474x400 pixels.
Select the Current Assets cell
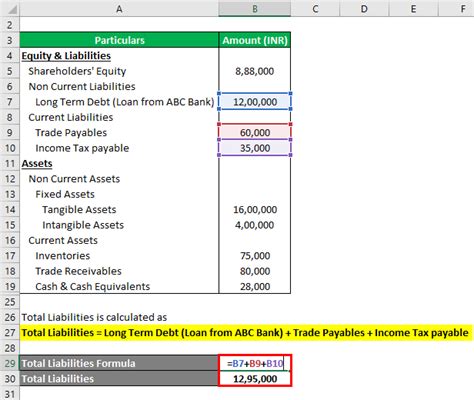pyautogui.click(x=119, y=240)
